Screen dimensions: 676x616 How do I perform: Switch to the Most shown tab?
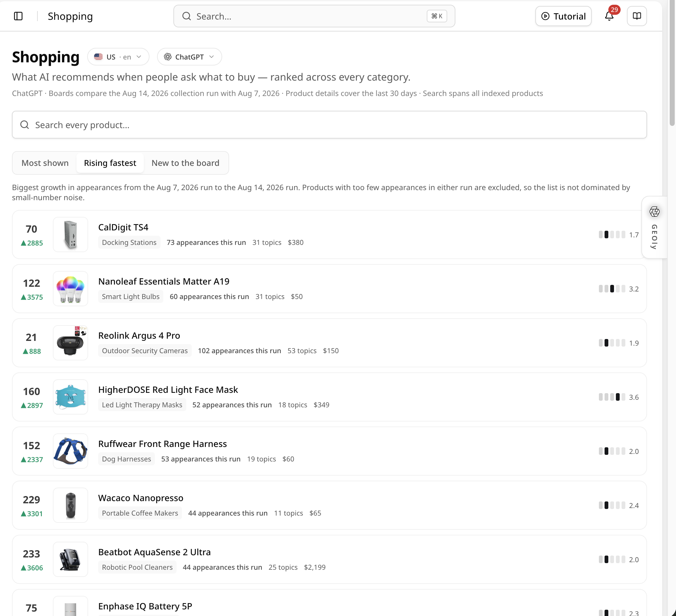click(45, 163)
